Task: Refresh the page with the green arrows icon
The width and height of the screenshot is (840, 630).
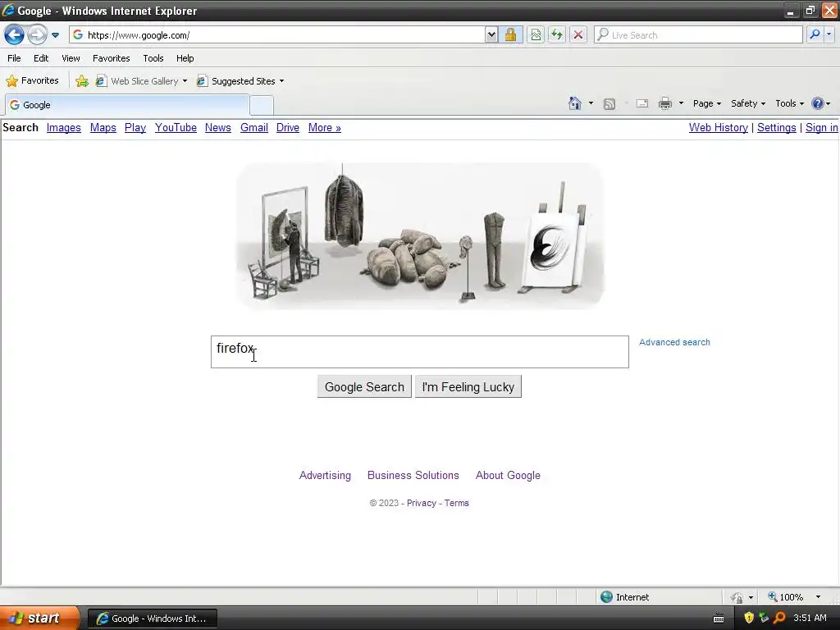Action: 557,35
